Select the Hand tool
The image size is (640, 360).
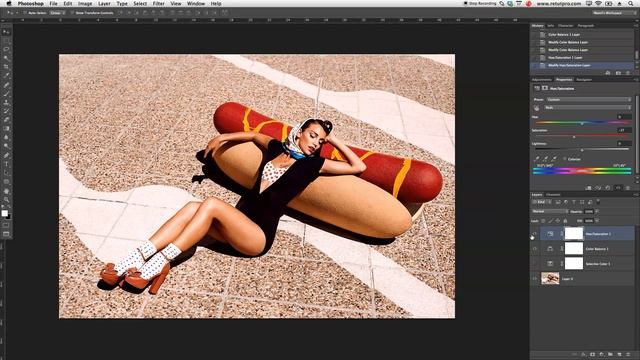pos(6,191)
